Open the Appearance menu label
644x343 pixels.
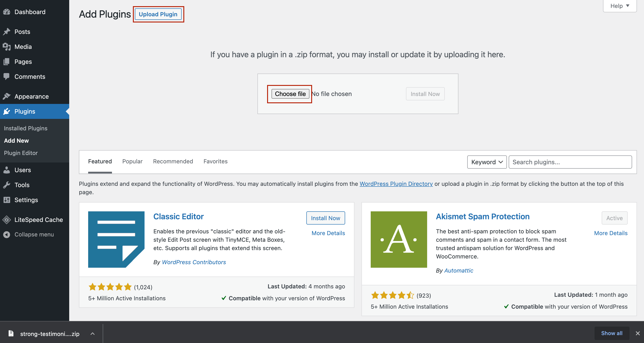coord(32,96)
